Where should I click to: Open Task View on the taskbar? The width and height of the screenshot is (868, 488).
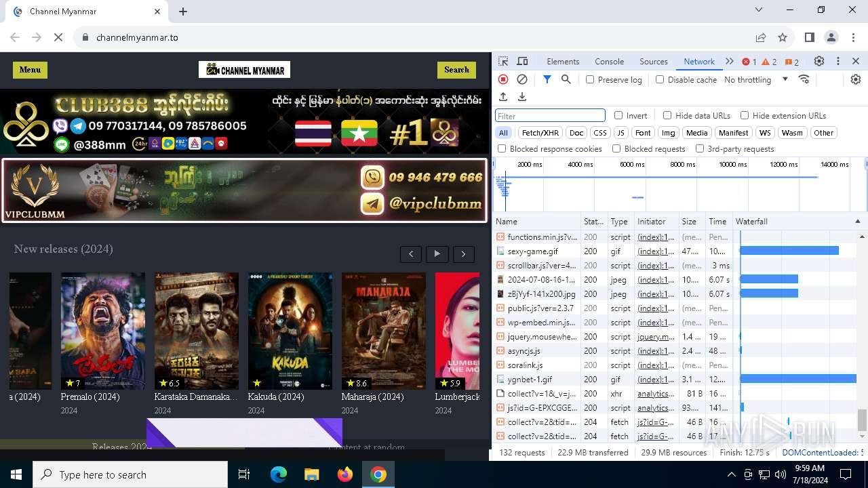click(244, 474)
